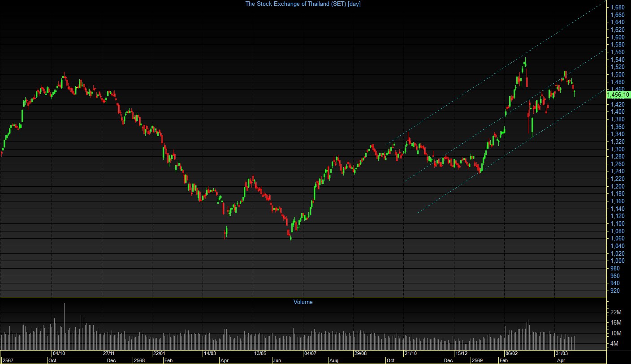Image resolution: width=631 pixels, height=364 pixels.
Task: Select the 1,640 price level on the axis
Action: [618, 22]
